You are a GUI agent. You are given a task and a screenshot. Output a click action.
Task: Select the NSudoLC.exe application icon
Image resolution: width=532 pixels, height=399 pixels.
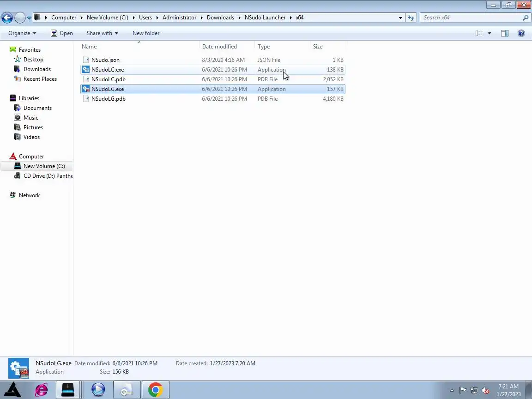(86, 70)
